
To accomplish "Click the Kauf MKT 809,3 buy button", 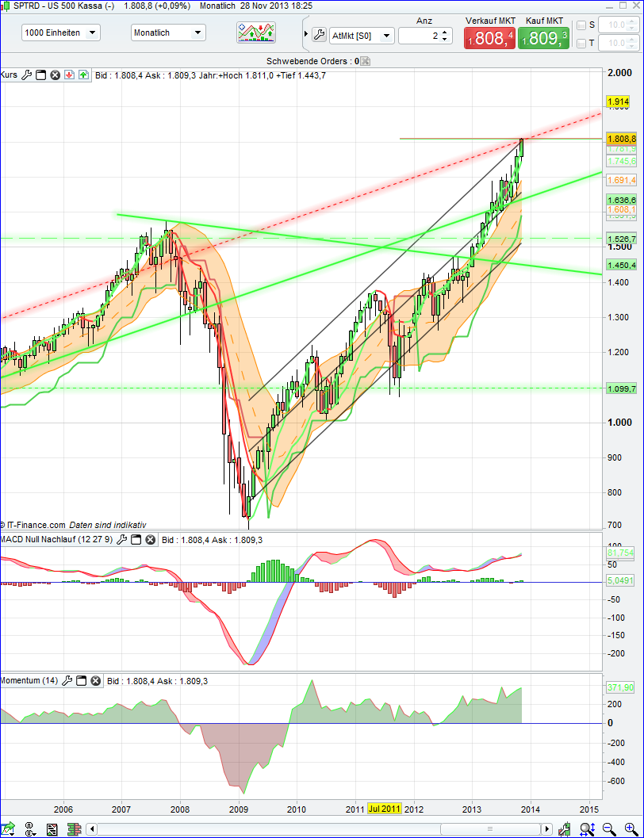I will [x=543, y=36].
